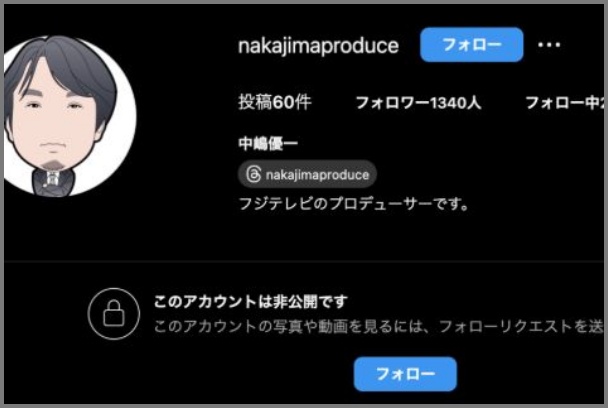Open the cartoon profile avatar picture

click(x=68, y=116)
